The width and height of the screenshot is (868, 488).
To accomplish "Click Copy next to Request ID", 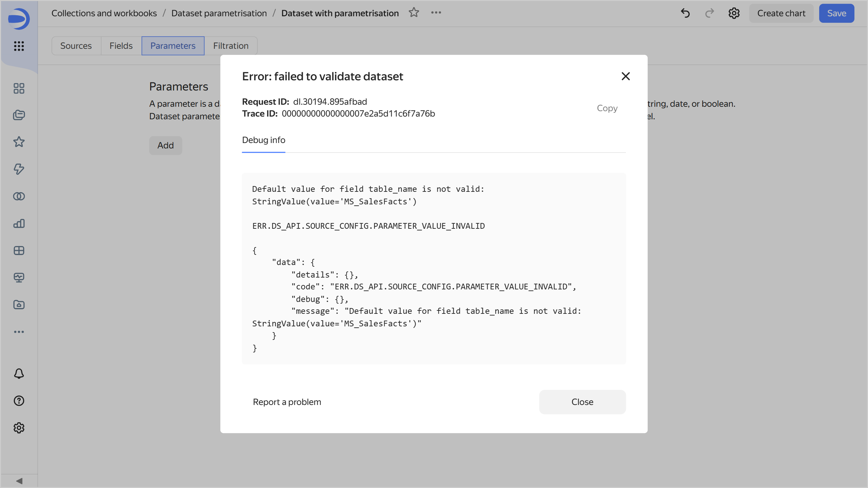I will point(607,108).
